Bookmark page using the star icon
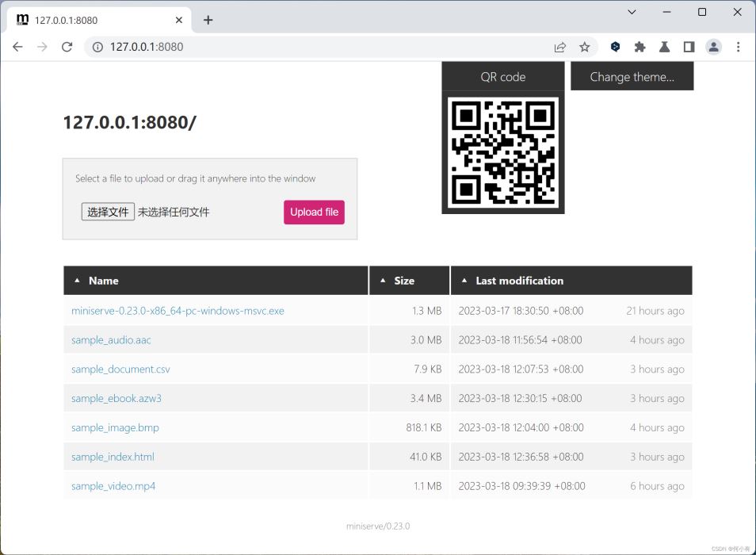Image resolution: width=756 pixels, height=555 pixels. click(585, 47)
